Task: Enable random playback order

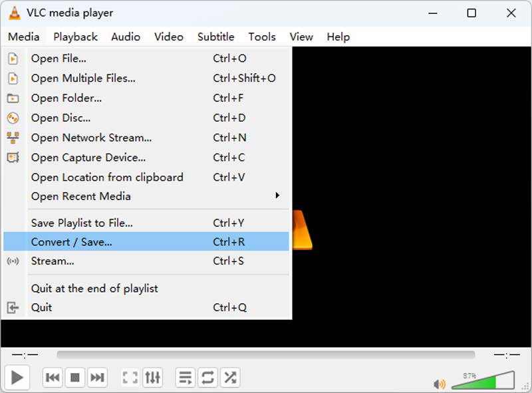Action: [230, 377]
